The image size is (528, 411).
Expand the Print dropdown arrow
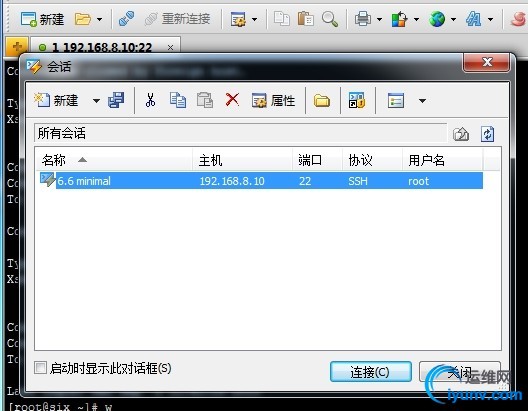click(x=380, y=20)
